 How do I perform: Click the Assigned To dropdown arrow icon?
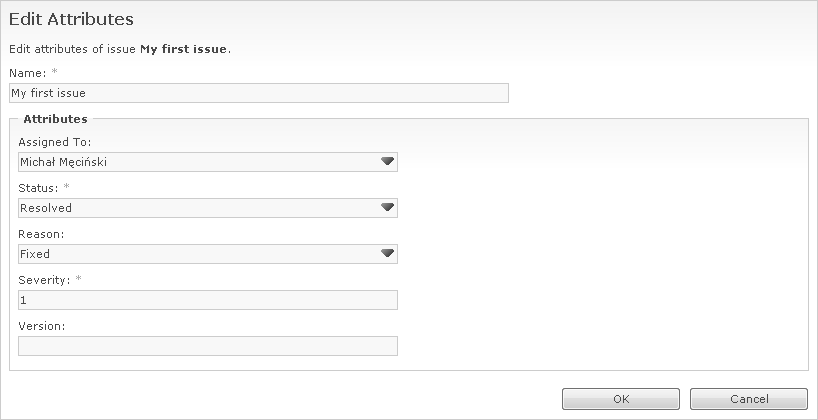click(x=388, y=162)
